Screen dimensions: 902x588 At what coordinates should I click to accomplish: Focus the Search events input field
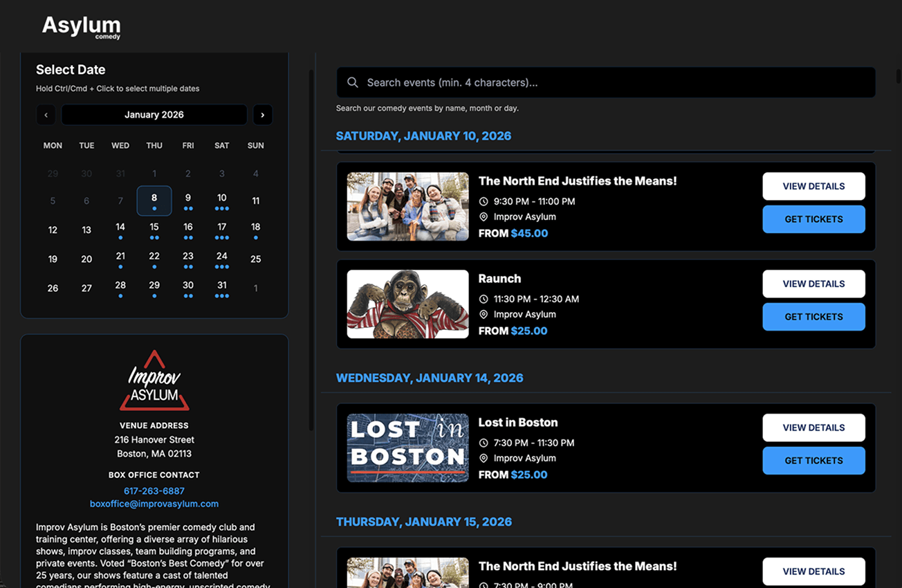click(606, 82)
